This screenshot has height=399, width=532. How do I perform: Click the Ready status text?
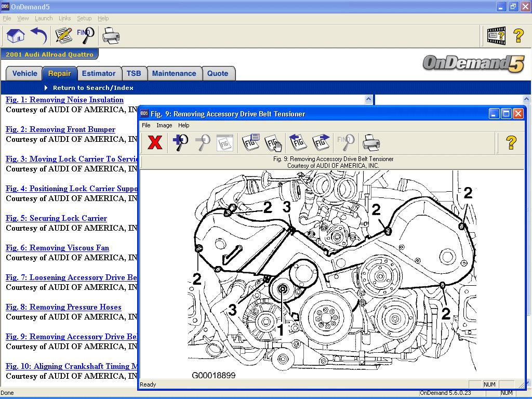pos(148,384)
